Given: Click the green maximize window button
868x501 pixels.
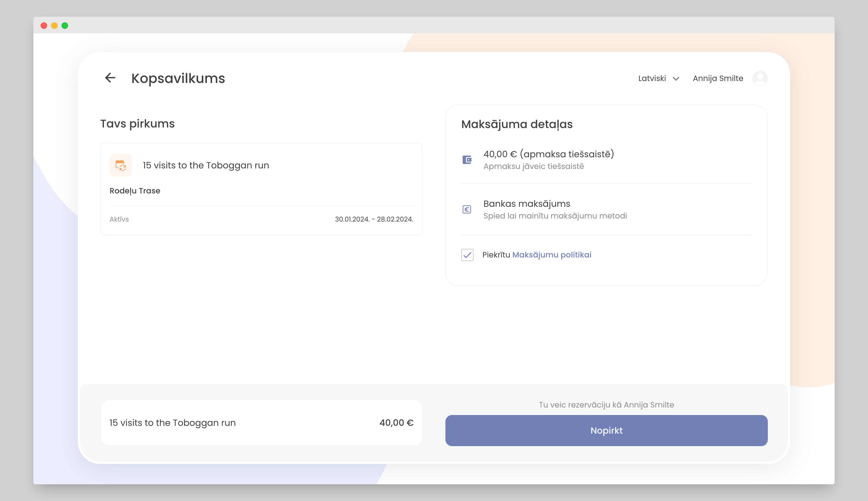Looking at the screenshot, I should 65,26.
